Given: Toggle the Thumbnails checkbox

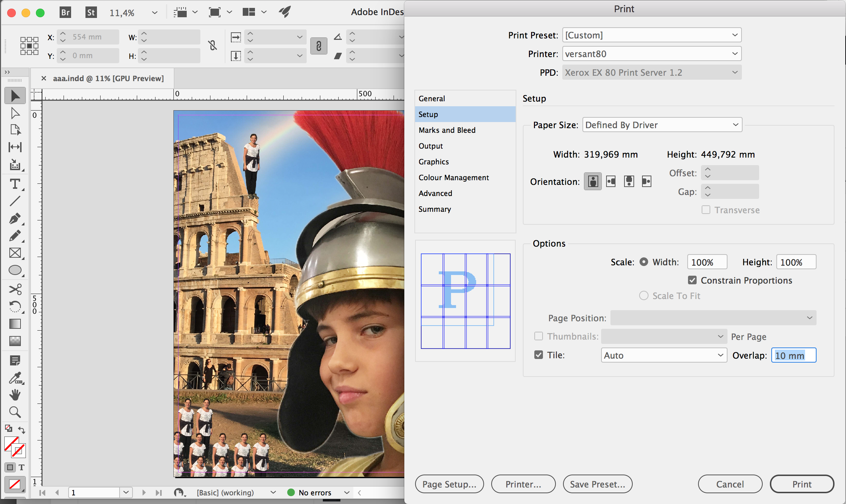Looking at the screenshot, I should 539,336.
